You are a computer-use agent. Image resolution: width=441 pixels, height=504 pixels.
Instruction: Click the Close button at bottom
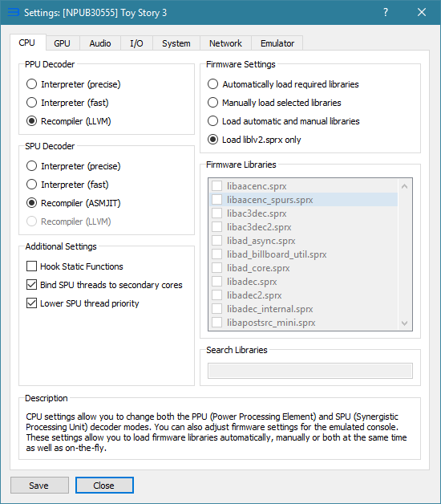click(104, 485)
